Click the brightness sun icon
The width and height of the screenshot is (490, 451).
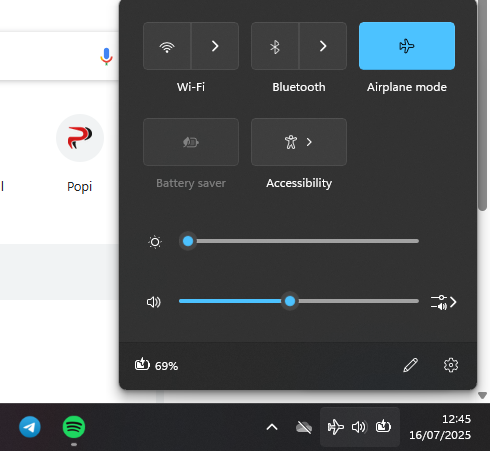[155, 242]
